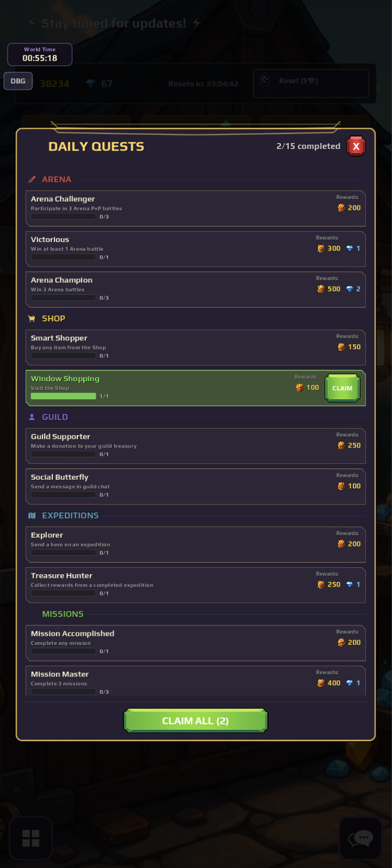The width and height of the screenshot is (392, 868).
Task: Collapse the ARENA quest section
Action: 57,179
